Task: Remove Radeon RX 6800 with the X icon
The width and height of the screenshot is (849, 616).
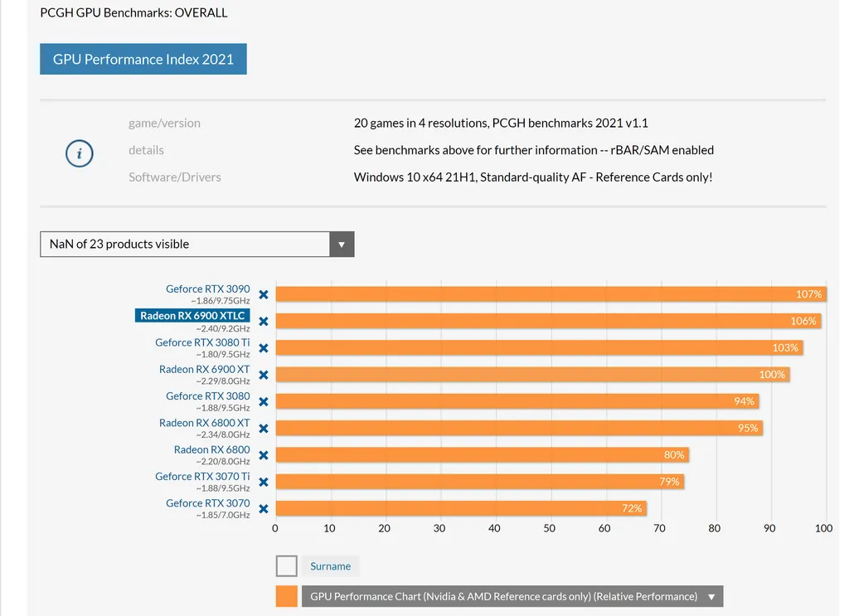Action: [263, 455]
